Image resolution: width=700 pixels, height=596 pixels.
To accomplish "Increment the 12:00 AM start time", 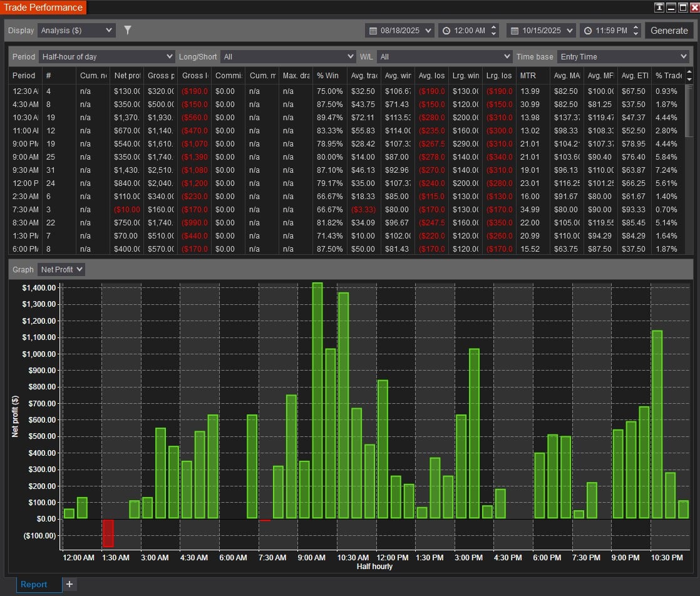I will tap(494, 27).
